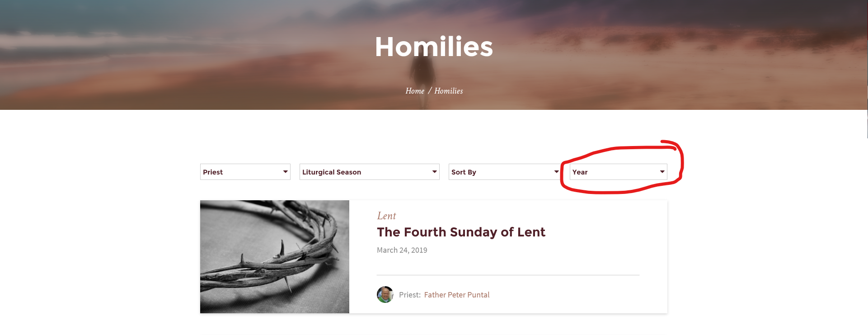Click the caret arrow on Sort By
The width and height of the screenshot is (868, 335).
pos(556,172)
